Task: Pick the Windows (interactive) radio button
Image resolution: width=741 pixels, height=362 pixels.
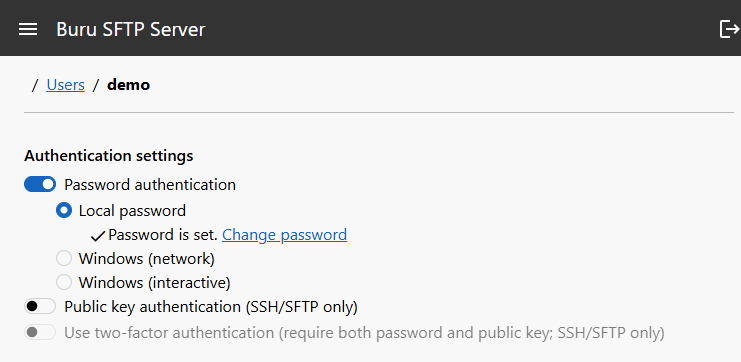Action: pos(64,282)
